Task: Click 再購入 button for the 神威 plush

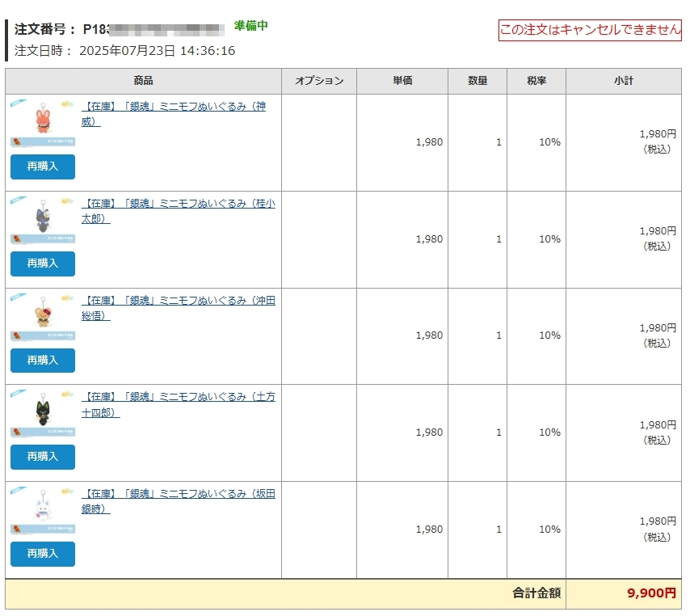Action: pos(43,167)
